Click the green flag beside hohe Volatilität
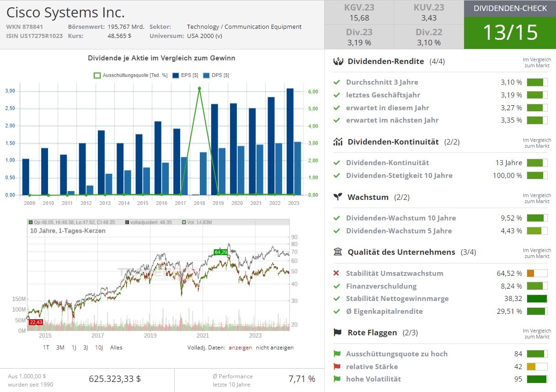The height and width of the screenshot is (392, 556). pos(337,379)
